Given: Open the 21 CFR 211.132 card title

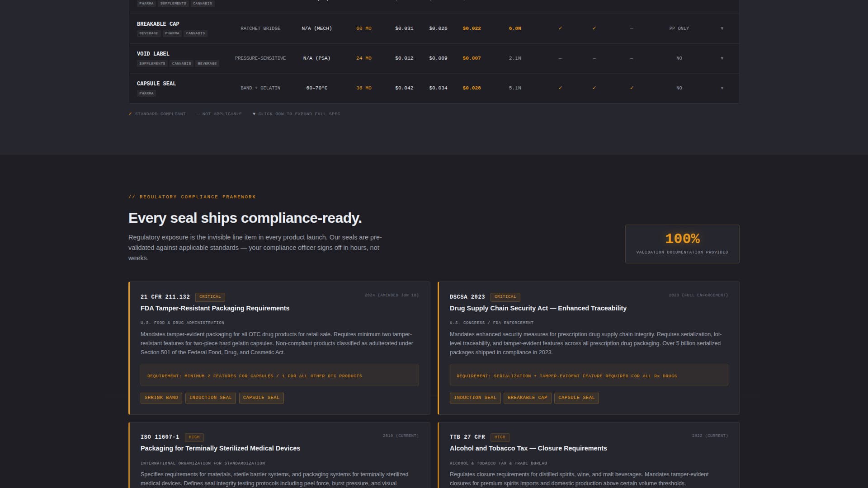Looking at the screenshot, I should coord(215,308).
